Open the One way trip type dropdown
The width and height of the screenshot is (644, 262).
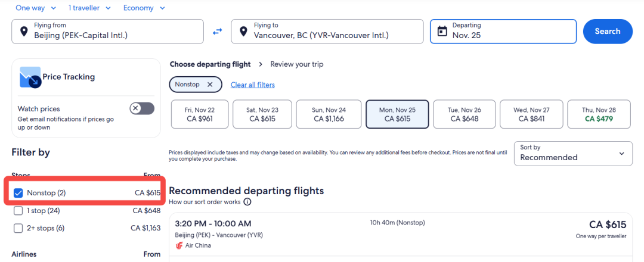pyautogui.click(x=36, y=8)
